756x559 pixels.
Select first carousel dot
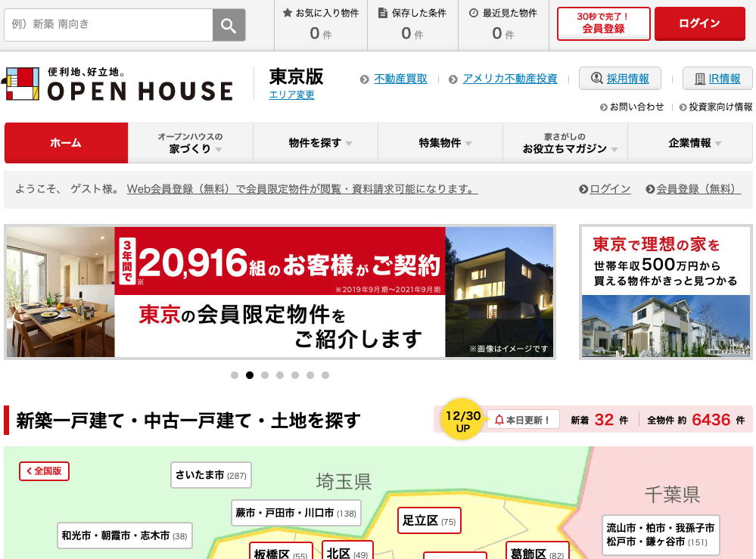pyautogui.click(x=235, y=375)
